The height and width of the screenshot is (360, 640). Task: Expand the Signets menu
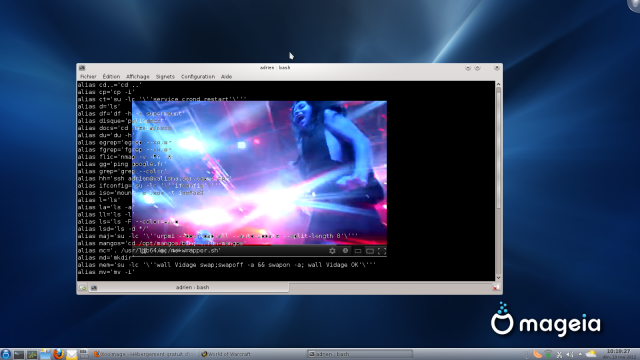click(165, 76)
